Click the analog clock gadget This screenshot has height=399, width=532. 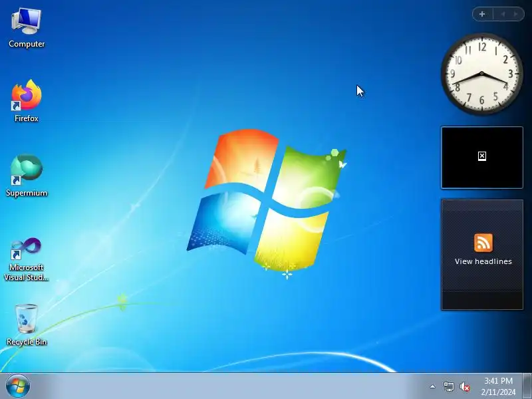click(481, 74)
